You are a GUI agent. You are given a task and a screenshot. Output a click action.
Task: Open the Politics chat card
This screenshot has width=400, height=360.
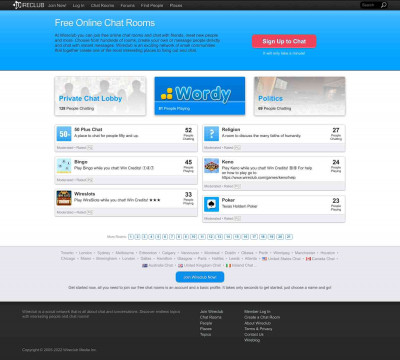pos(300,96)
